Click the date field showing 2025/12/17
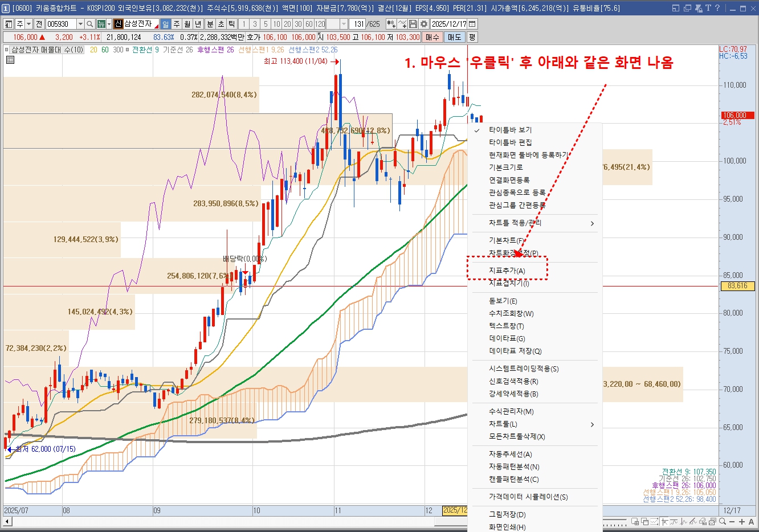 point(448,24)
